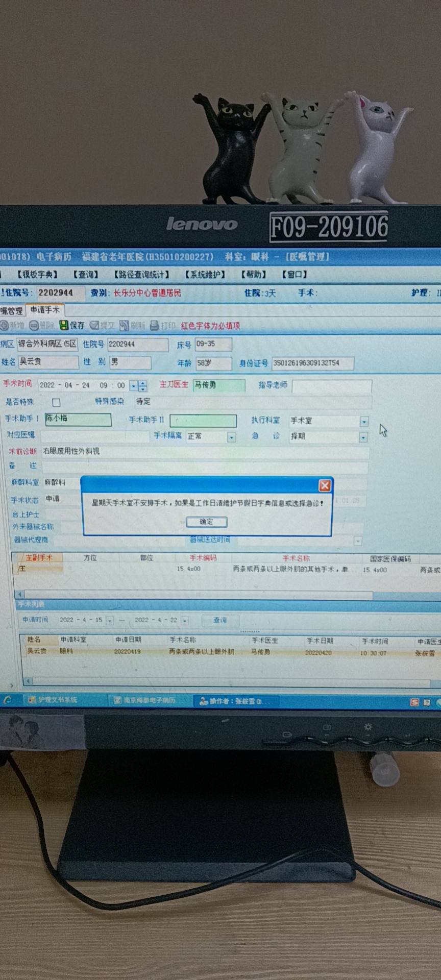Click the 特殊感染 field 待定
The width and height of the screenshot is (441, 980).
(x=253, y=402)
